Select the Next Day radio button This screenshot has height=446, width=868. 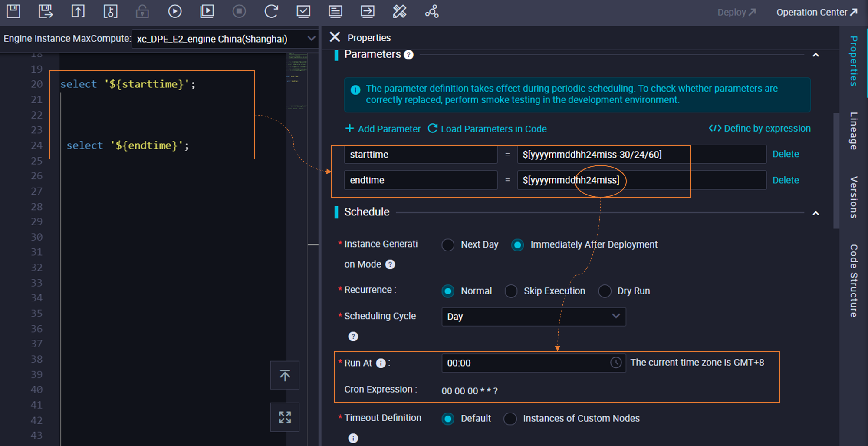click(448, 245)
